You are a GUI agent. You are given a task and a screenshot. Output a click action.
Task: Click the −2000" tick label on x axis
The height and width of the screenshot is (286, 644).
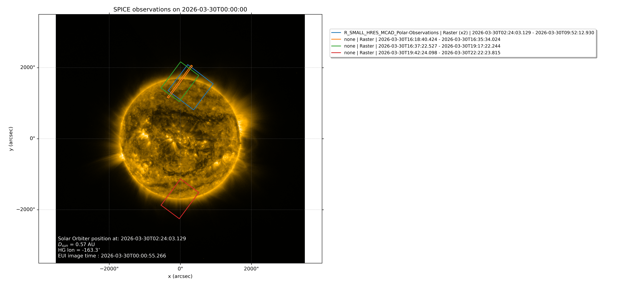(109, 269)
